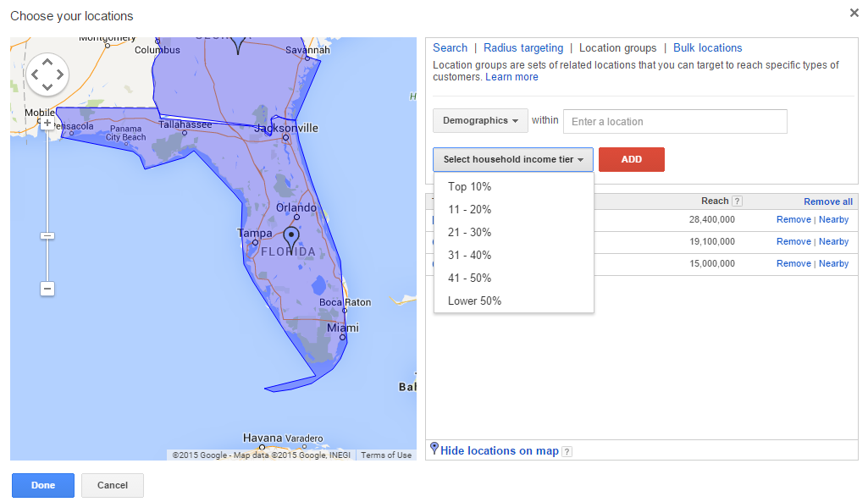Click the Orlando label on map
This screenshot has height=502, width=868.
tap(296, 207)
